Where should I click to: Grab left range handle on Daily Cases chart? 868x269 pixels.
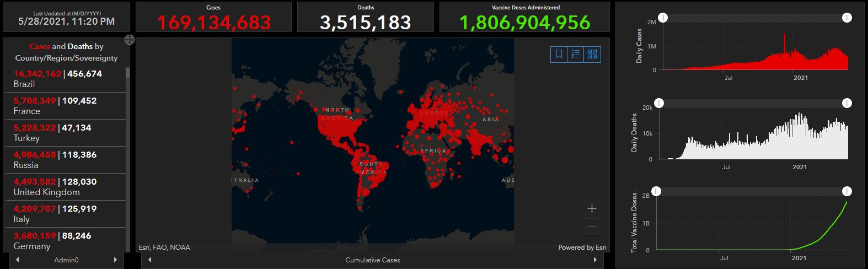[663, 18]
